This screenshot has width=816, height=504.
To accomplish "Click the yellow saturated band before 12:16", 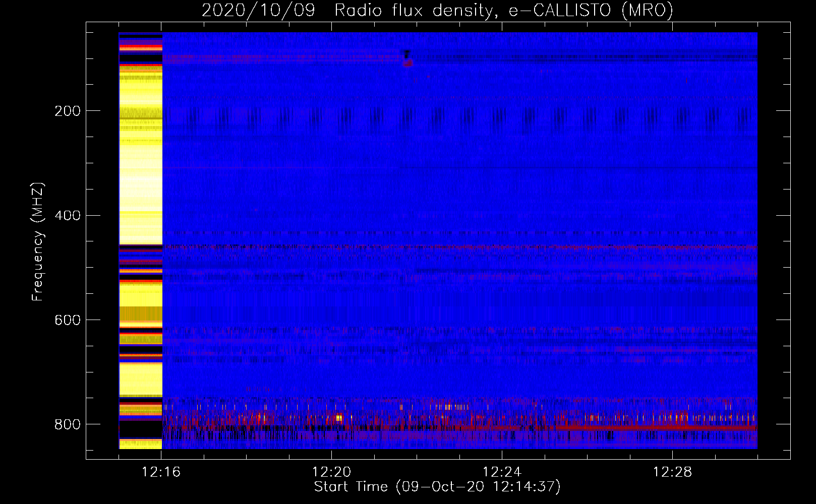I will click(x=141, y=241).
